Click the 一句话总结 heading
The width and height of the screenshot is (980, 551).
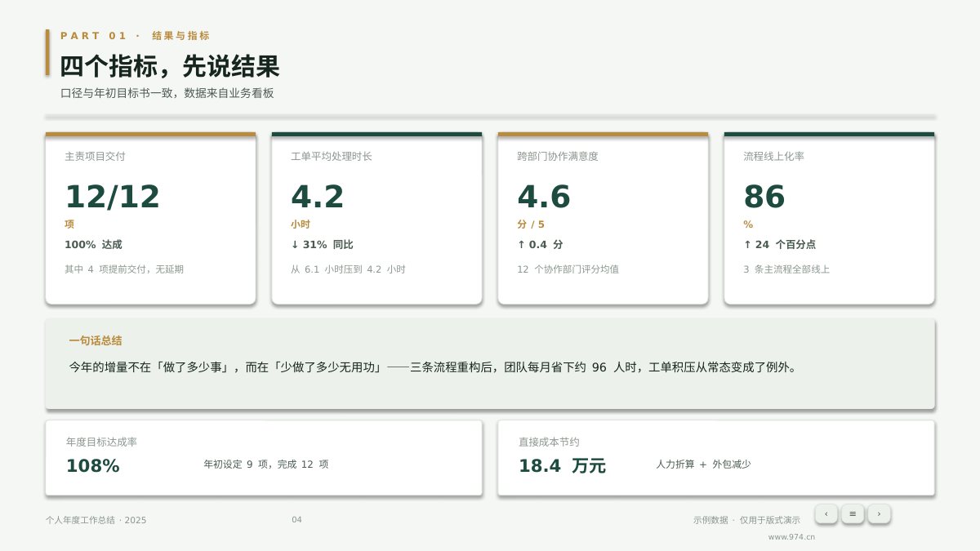[96, 341]
